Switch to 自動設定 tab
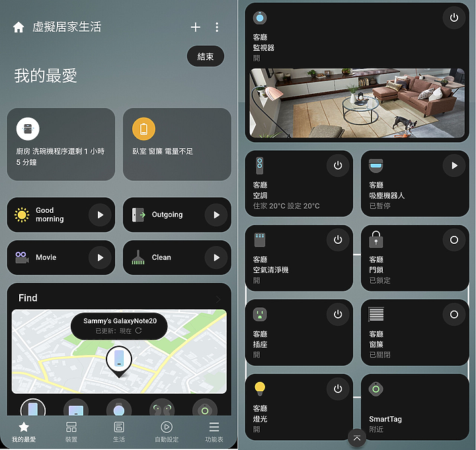Image resolution: width=476 pixels, height=450 pixels. tap(167, 431)
